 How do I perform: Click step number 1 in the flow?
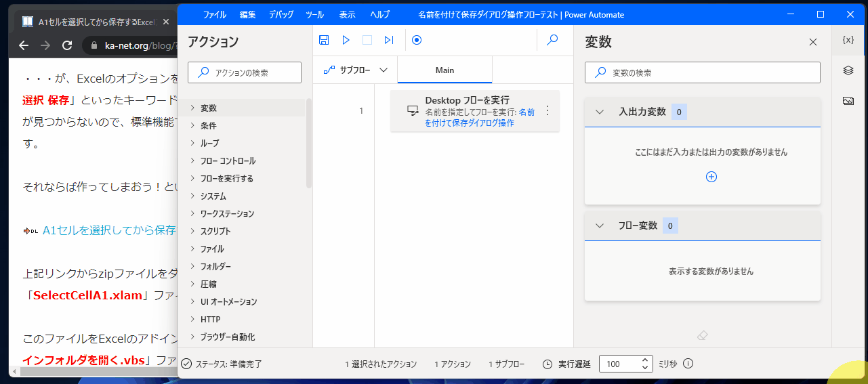(361, 111)
